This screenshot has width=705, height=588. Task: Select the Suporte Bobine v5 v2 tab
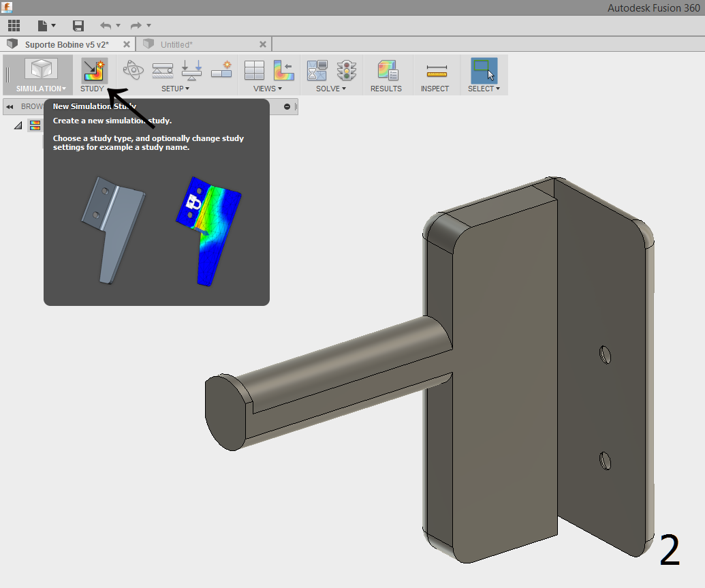pos(68,43)
